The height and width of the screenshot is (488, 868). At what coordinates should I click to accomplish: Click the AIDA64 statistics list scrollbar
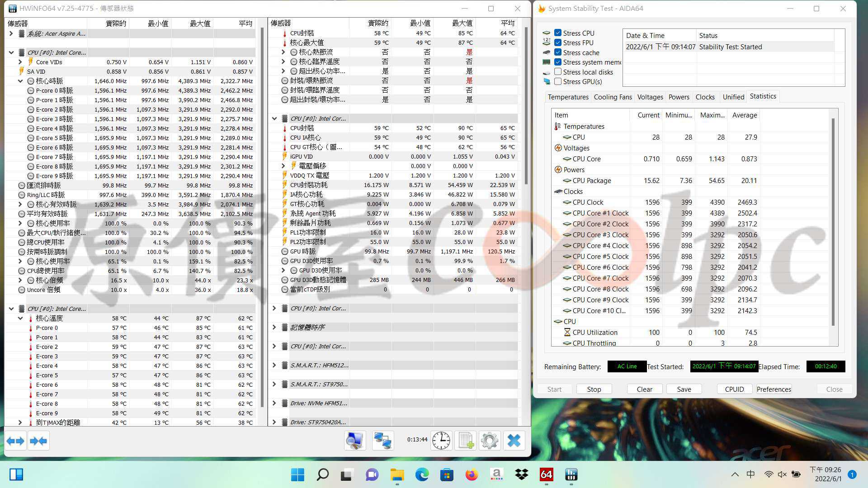(x=833, y=221)
